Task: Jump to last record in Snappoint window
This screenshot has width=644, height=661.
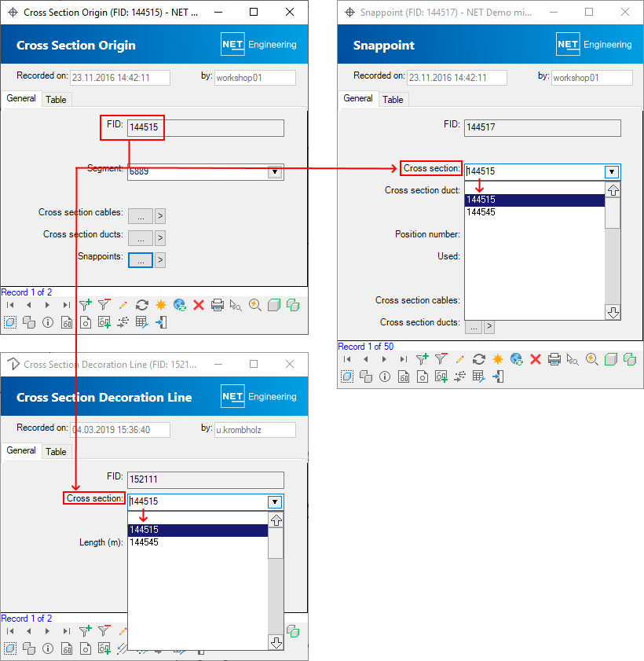Action: (x=403, y=359)
